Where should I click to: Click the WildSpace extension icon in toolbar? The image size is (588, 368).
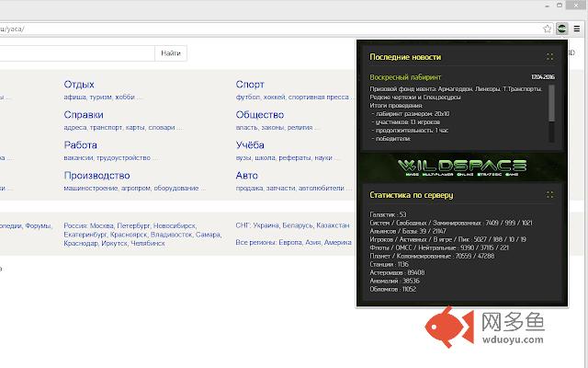[x=561, y=29]
